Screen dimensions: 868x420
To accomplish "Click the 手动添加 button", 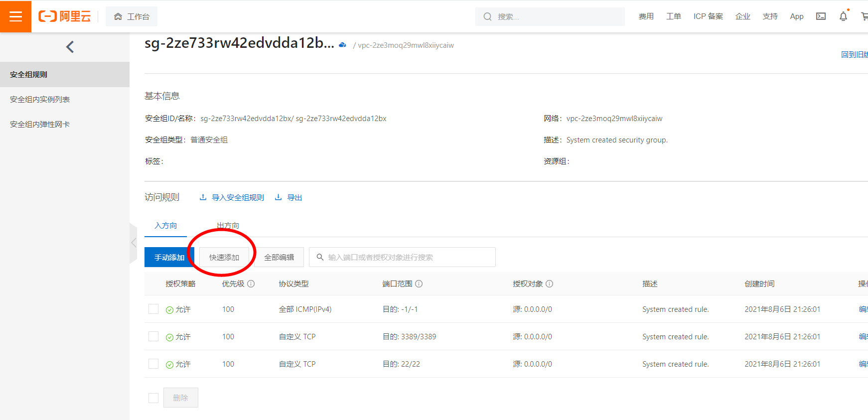I will click(x=169, y=257).
